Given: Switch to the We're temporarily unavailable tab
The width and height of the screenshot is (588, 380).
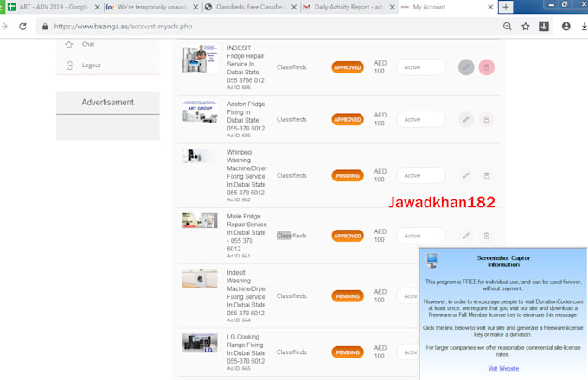Looking at the screenshot, I should (x=152, y=7).
